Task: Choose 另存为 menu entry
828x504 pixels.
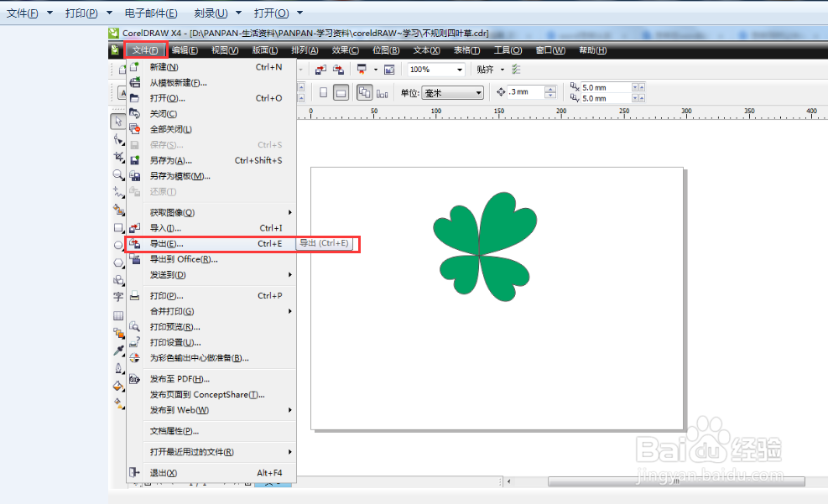Action: click(211, 160)
